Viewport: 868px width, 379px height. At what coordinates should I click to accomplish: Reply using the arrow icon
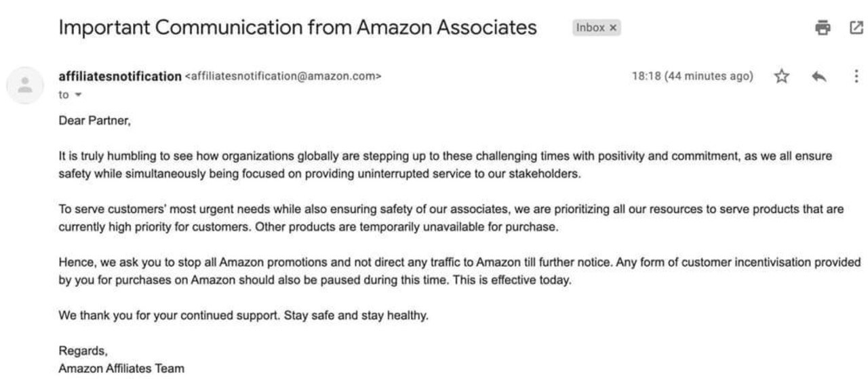pyautogui.click(x=819, y=77)
